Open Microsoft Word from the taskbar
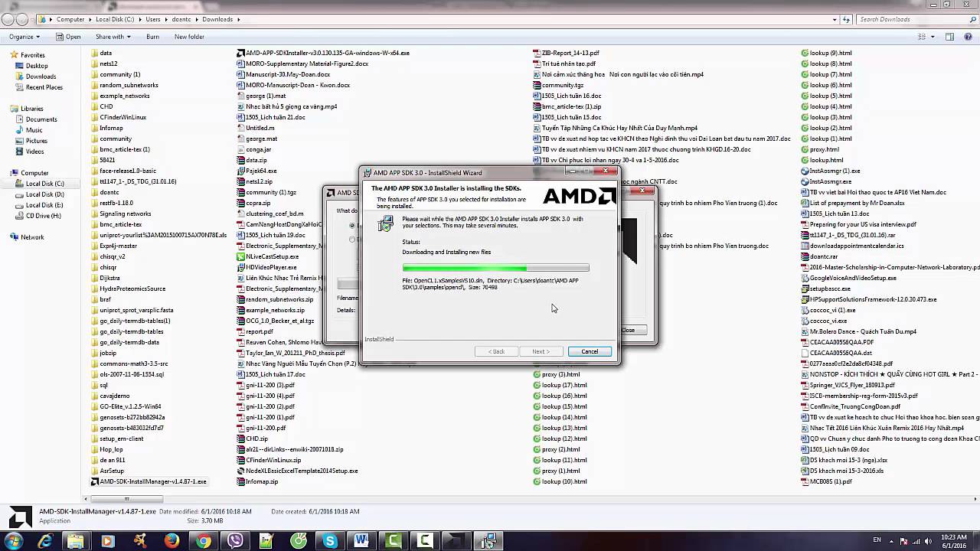Image resolution: width=980 pixels, height=551 pixels. (x=362, y=540)
